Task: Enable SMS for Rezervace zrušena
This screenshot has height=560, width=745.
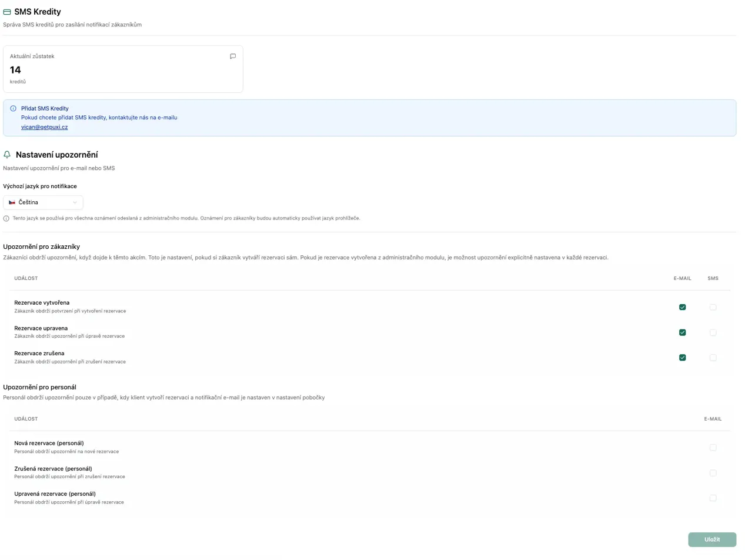Action: coord(713,358)
